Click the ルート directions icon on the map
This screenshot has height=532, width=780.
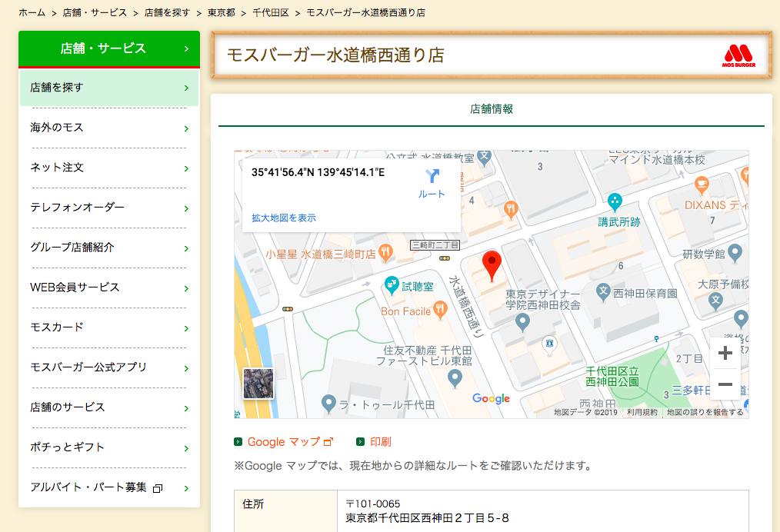431,178
